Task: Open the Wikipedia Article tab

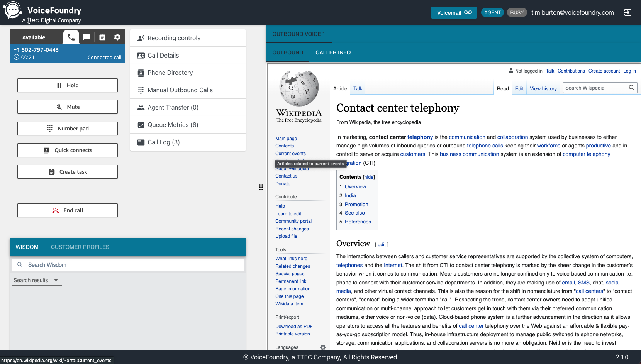Action: [x=340, y=88]
